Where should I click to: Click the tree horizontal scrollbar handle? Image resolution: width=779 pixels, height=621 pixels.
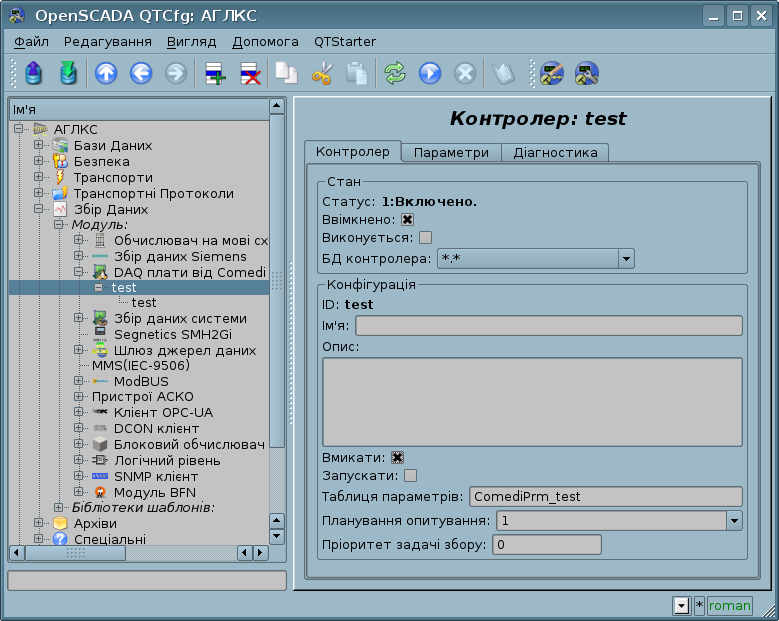76,552
